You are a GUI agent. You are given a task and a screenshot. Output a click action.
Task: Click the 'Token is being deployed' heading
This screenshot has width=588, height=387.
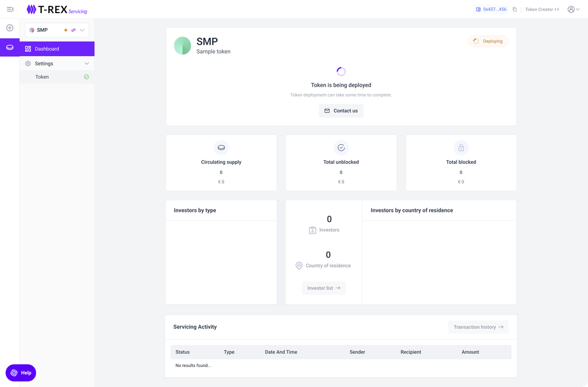[x=341, y=85]
